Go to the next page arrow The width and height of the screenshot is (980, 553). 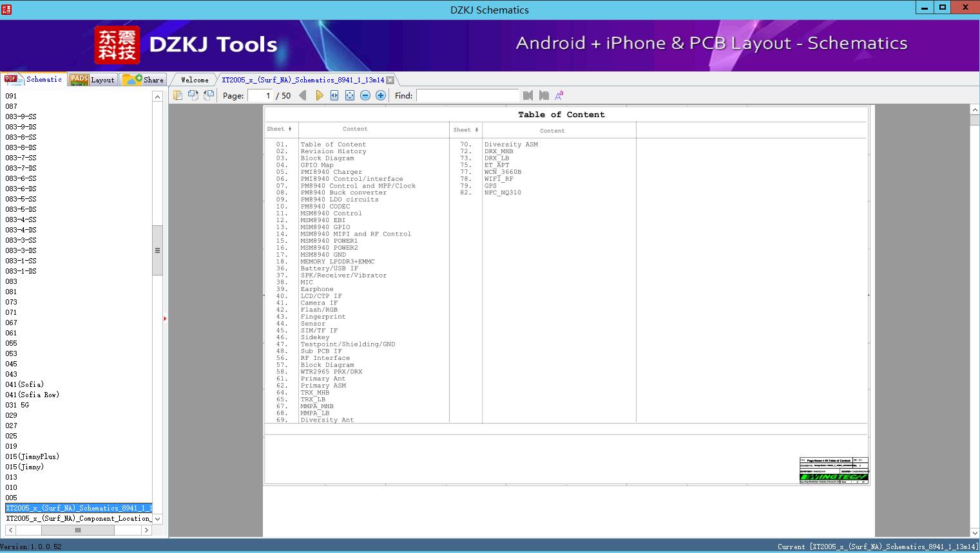[319, 95]
